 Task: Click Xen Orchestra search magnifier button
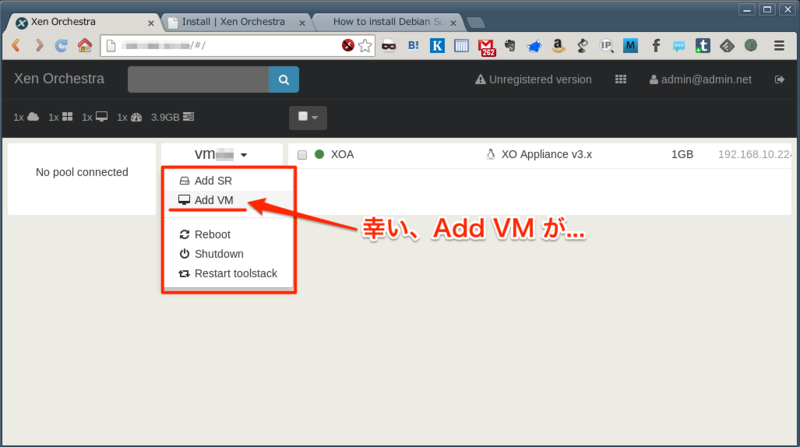[284, 80]
